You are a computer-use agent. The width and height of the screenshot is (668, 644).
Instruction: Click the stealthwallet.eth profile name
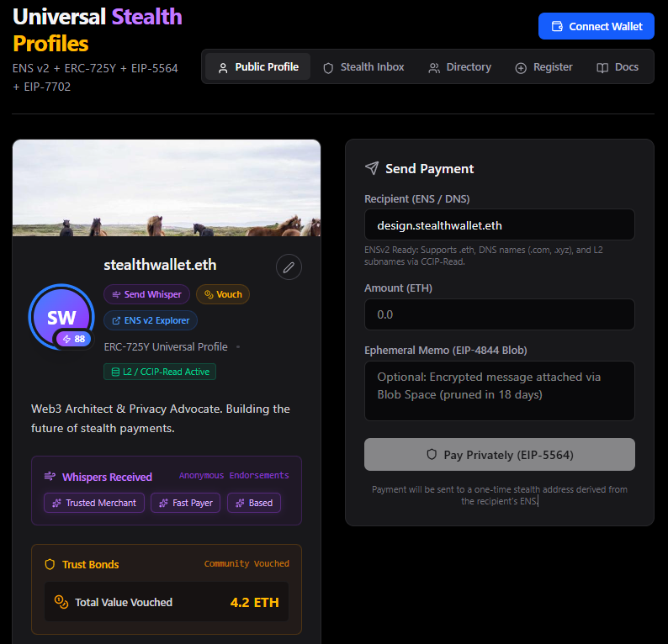(x=160, y=265)
